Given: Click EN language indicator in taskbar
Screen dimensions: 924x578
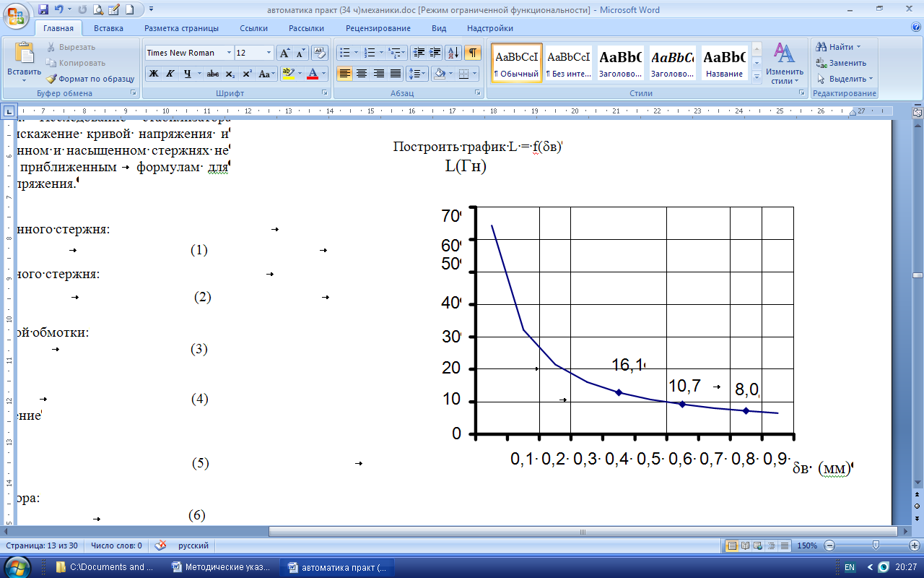Looking at the screenshot, I should 850,567.
